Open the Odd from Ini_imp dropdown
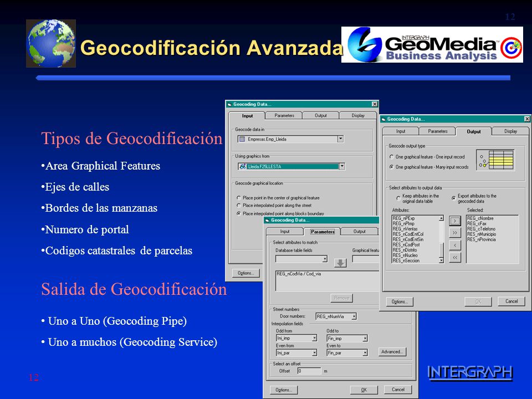The height and width of the screenshot is (399, 532). tap(315, 338)
